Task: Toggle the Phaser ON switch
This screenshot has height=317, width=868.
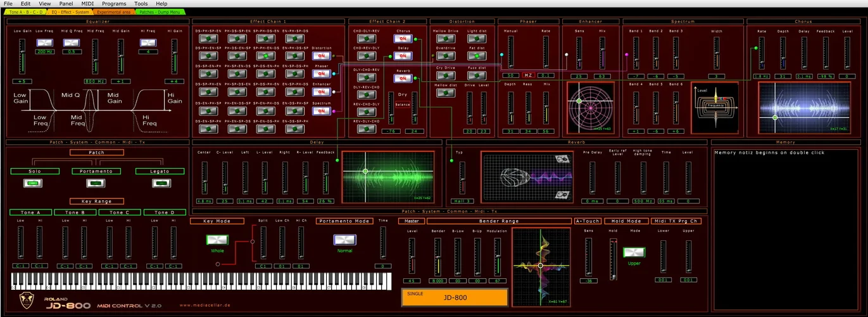Action: pyautogui.click(x=322, y=74)
